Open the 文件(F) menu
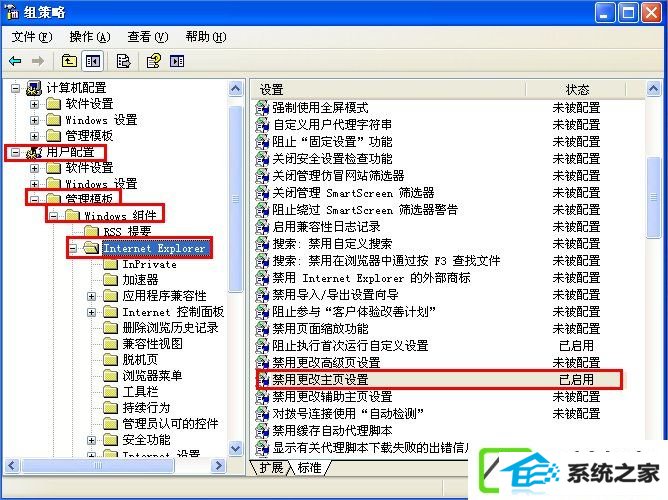 click(x=32, y=37)
